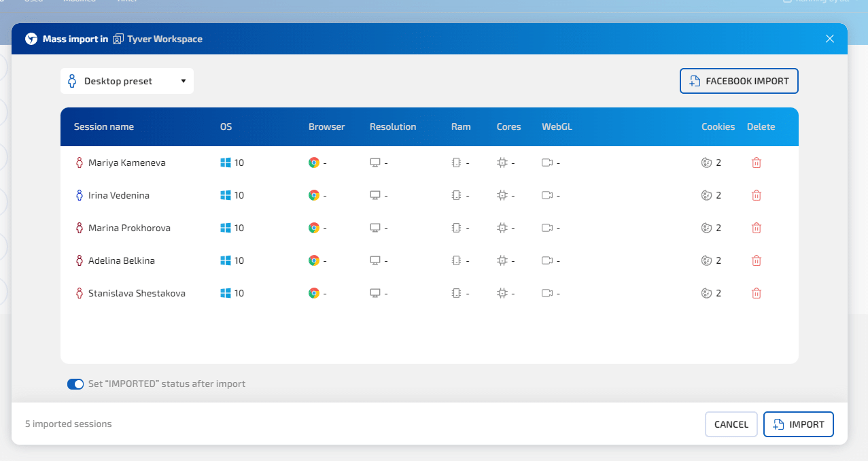Click the profile icon beside Stanislava Shestakova
Screen dimensions: 868x461
[x=80, y=293]
